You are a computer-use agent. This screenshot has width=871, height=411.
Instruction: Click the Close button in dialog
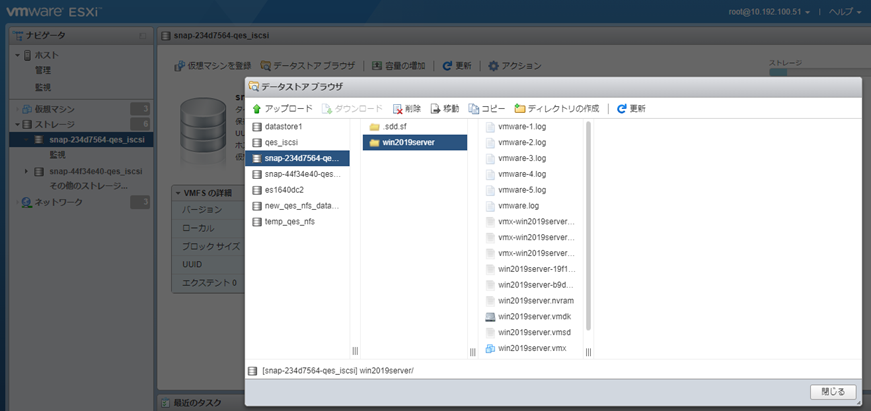click(832, 392)
